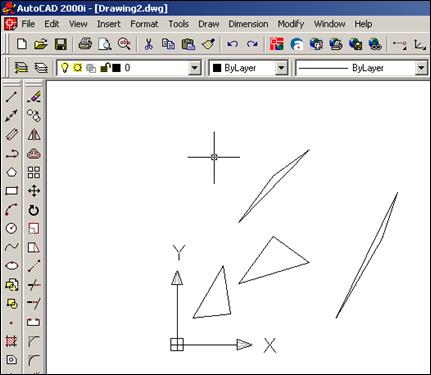Select the Circle draw tool

[x=11, y=228]
